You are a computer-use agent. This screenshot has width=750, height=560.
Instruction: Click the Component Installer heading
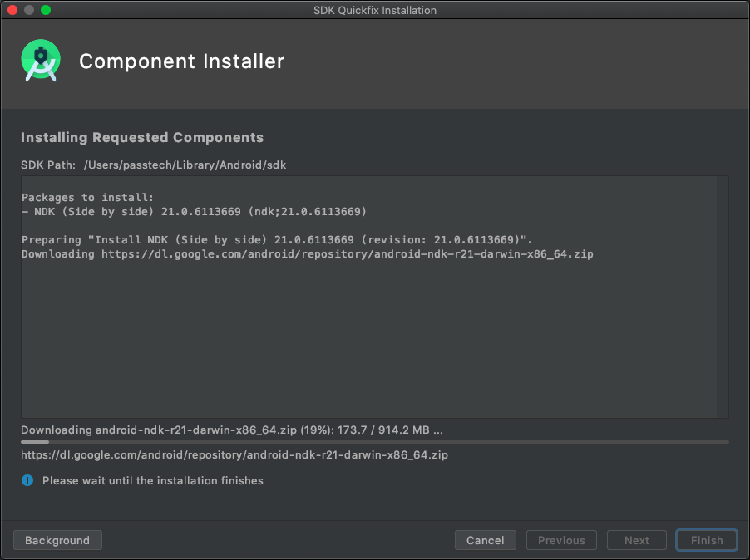(182, 61)
